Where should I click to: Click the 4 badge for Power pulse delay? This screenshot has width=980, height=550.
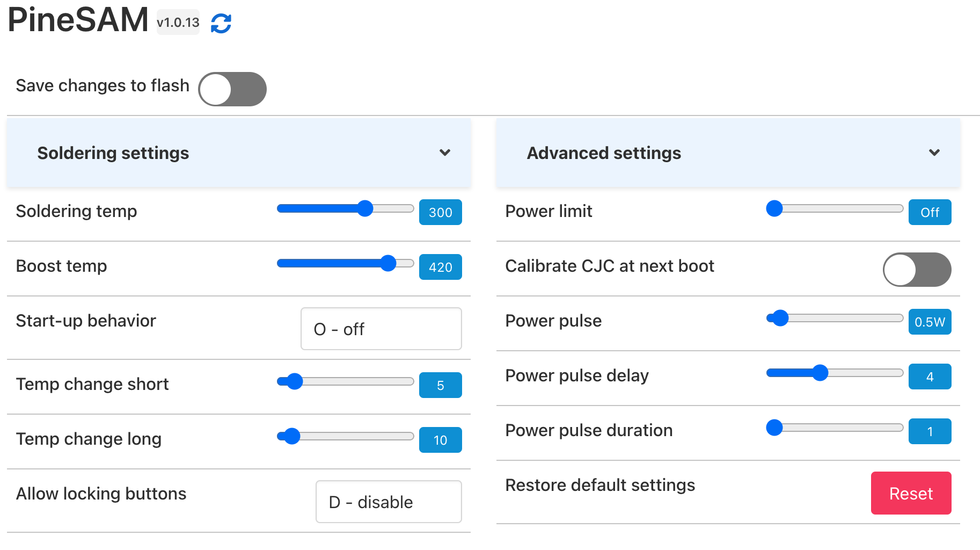click(x=930, y=376)
